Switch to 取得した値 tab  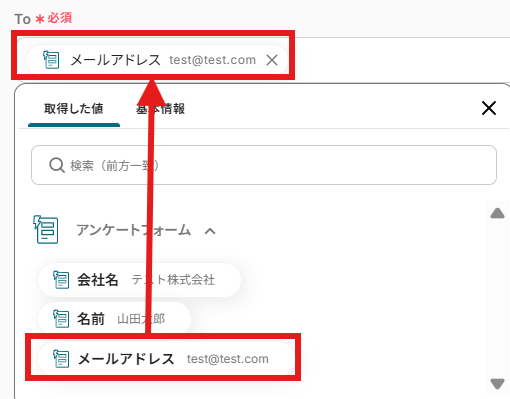pyautogui.click(x=74, y=109)
